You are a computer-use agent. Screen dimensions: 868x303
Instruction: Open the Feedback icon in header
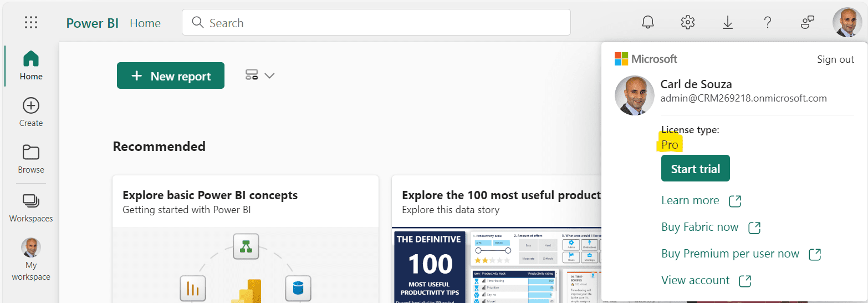click(808, 23)
